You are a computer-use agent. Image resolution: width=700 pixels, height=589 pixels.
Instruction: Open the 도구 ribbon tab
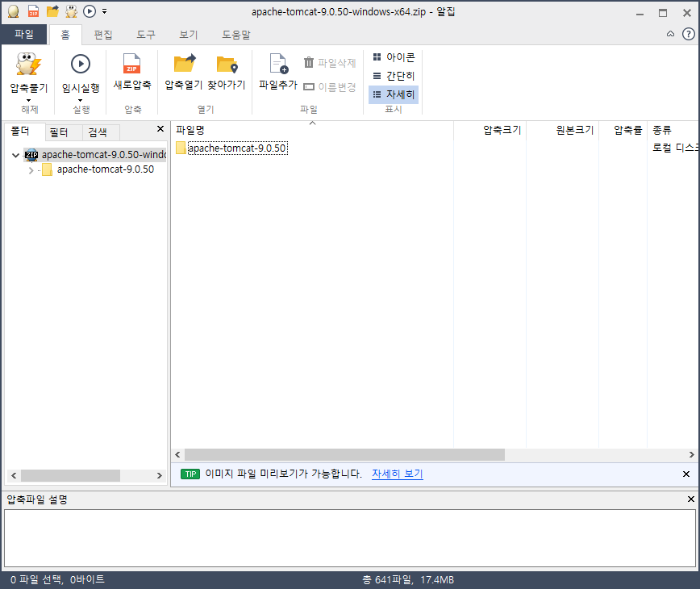145,35
